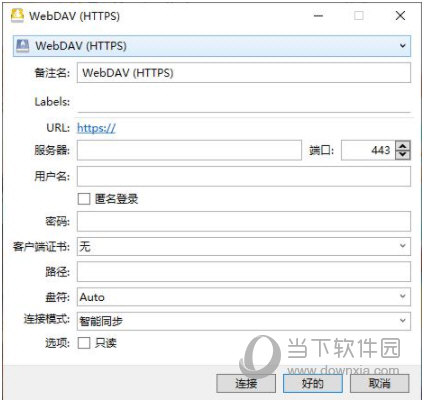Toggle the 只读 read-only checkbox
424x400 pixels.
click(84, 343)
